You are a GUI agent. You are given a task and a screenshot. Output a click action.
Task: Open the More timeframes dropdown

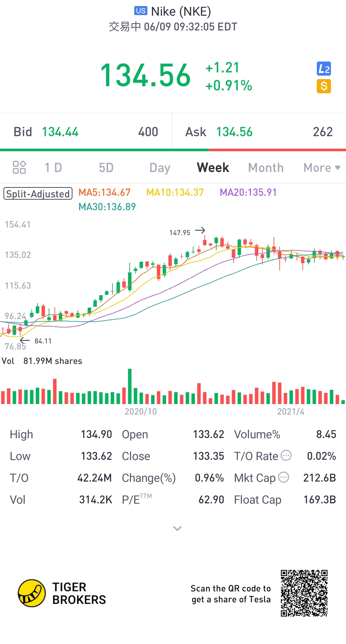[x=322, y=168]
